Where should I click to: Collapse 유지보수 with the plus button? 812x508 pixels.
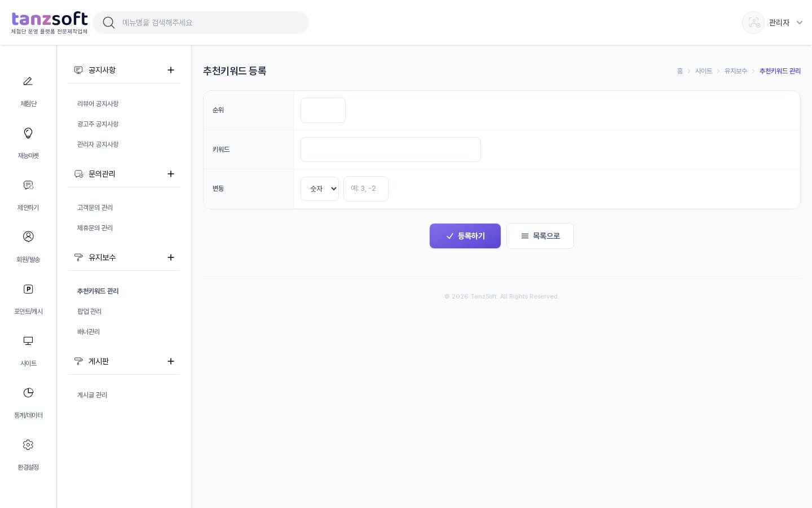pos(171,257)
